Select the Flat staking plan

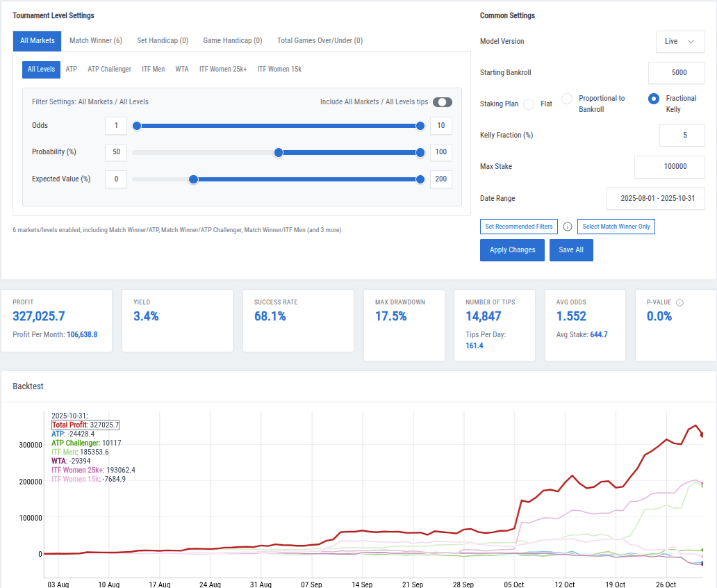pyautogui.click(x=530, y=103)
